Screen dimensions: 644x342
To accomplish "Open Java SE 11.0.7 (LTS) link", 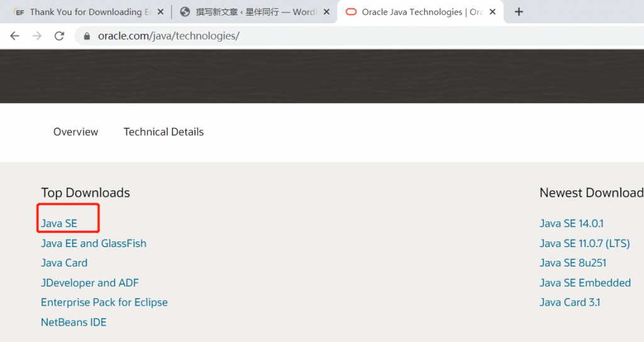I will coord(584,243).
